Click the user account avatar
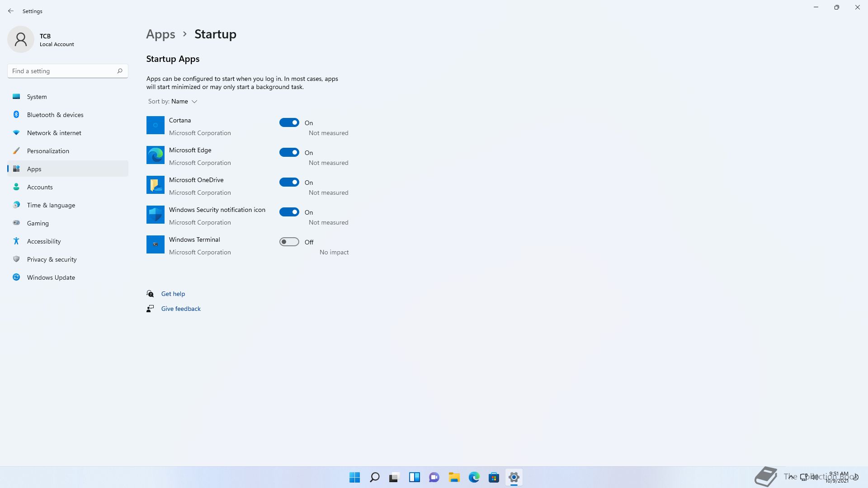The height and width of the screenshot is (488, 868). (21, 39)
